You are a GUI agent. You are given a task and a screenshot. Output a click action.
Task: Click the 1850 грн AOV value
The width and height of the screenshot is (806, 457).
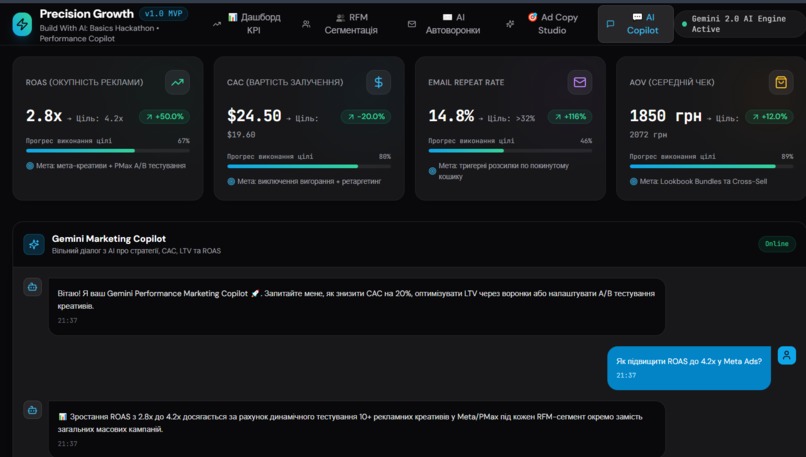(665, 116)
